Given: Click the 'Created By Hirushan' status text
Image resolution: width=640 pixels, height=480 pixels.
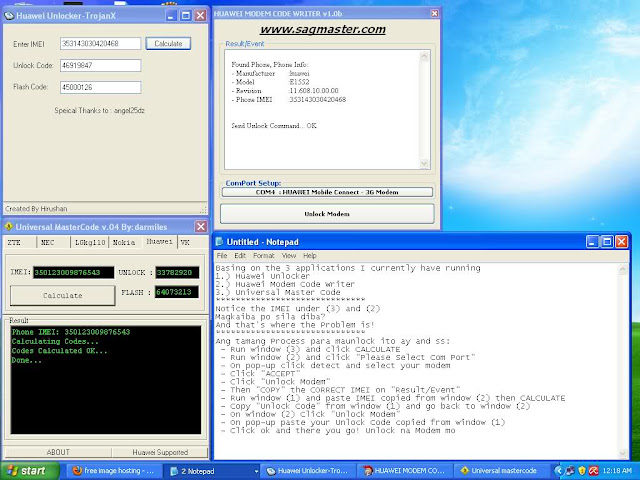Looking at the screenshot, I should pyautogui.click(x=36, y=209).
